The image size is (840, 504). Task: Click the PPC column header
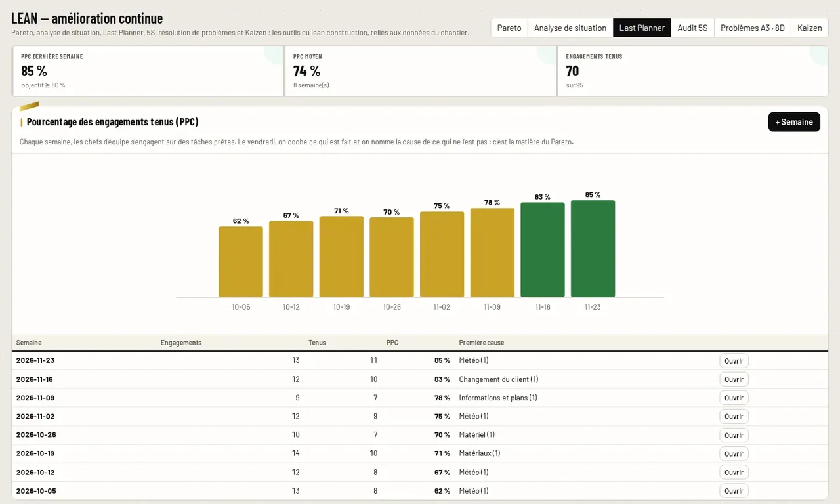point(392,343)
